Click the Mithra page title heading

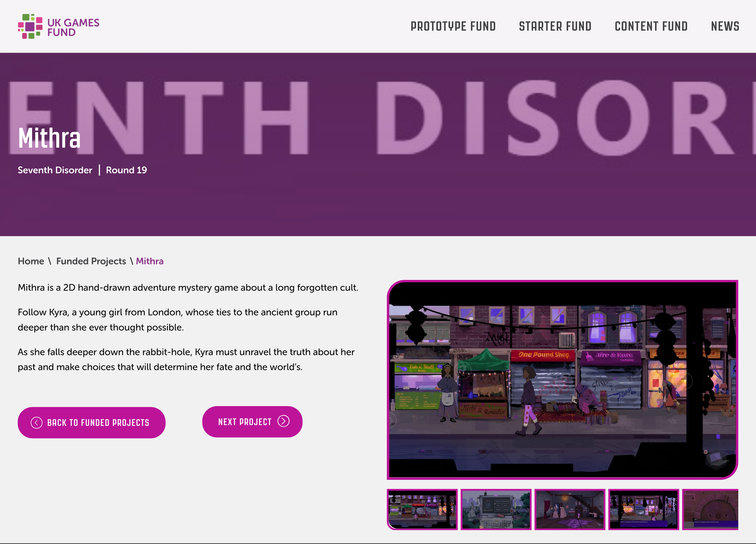pyautogui.click(x=49, y=138)
